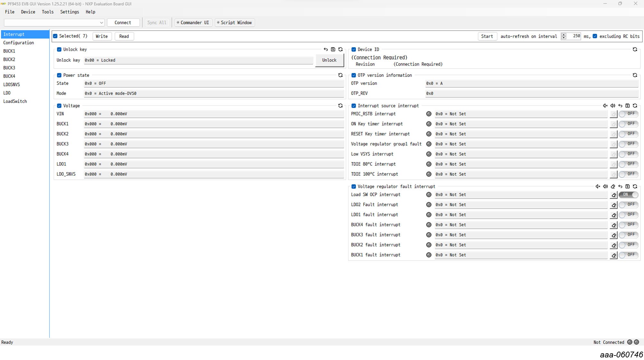Click the eraser icon in Voltage regulator fault header
The width and height of the screenshot is (644, 360).
tap(613, 186)
